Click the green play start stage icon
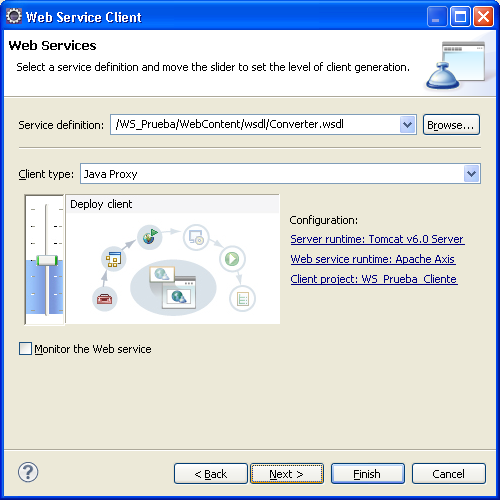The width and height of the screenshot is (500, 500). pos(232,259)
